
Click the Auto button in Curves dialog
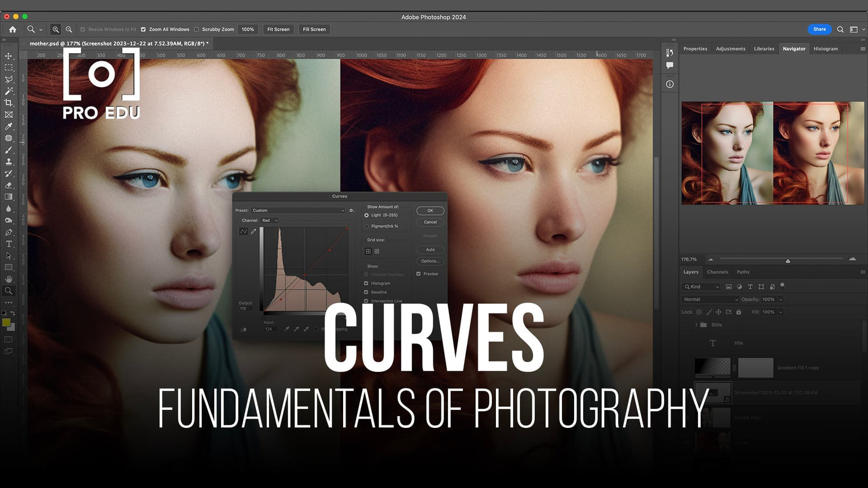click(430, 249)
